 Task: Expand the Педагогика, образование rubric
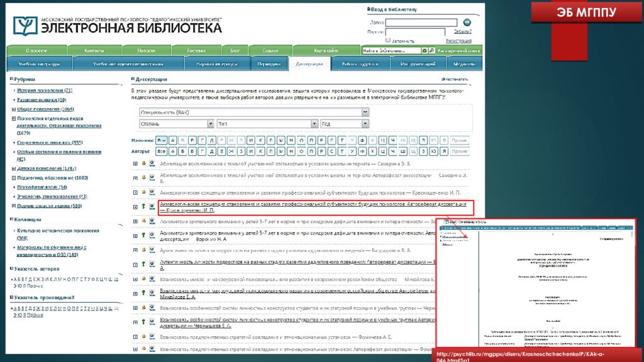(x=14, y=178)
